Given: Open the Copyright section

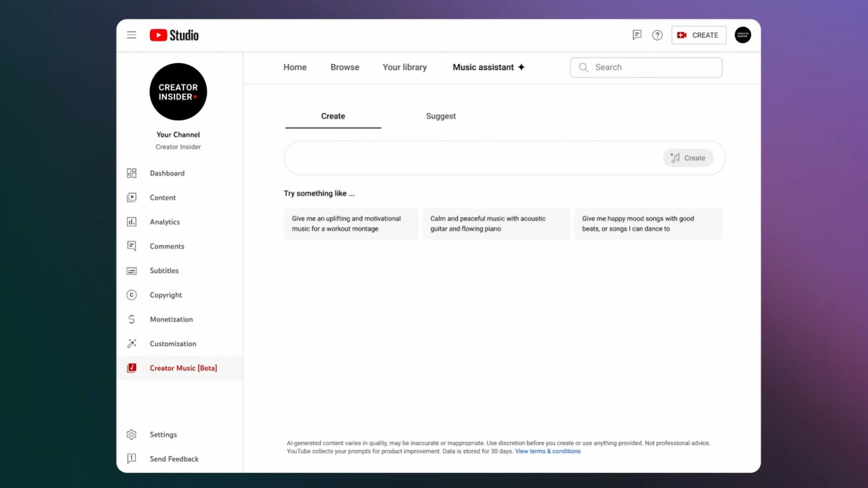Looking at the screenshot, I should [165, 295].
